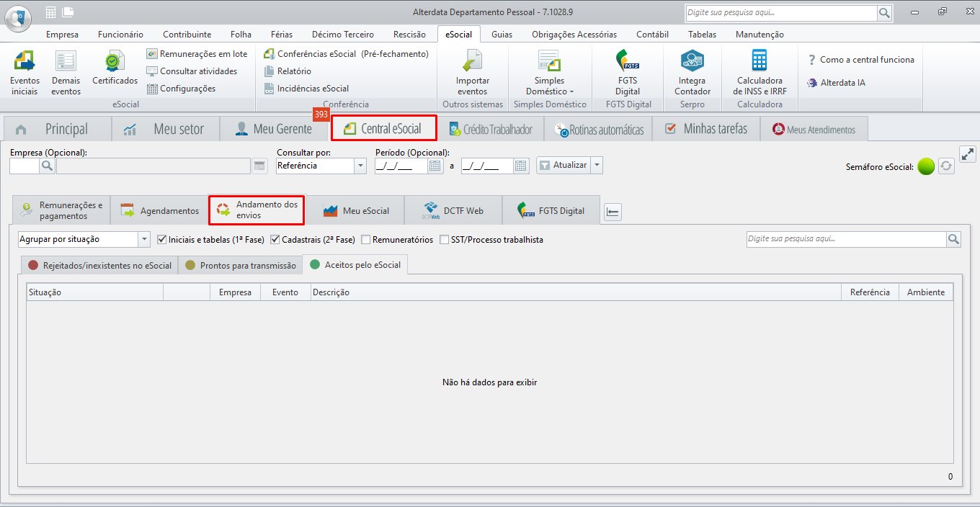Screen dimensions: 980x507
Task: Open start date calendar picker
Action: point(435,166)
